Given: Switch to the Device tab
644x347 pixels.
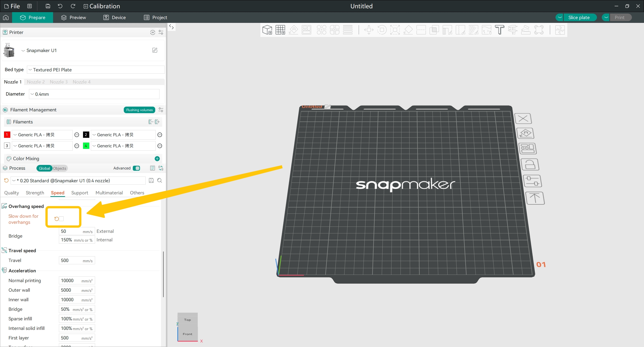Looking at the screenshot, I should point(115,18).
